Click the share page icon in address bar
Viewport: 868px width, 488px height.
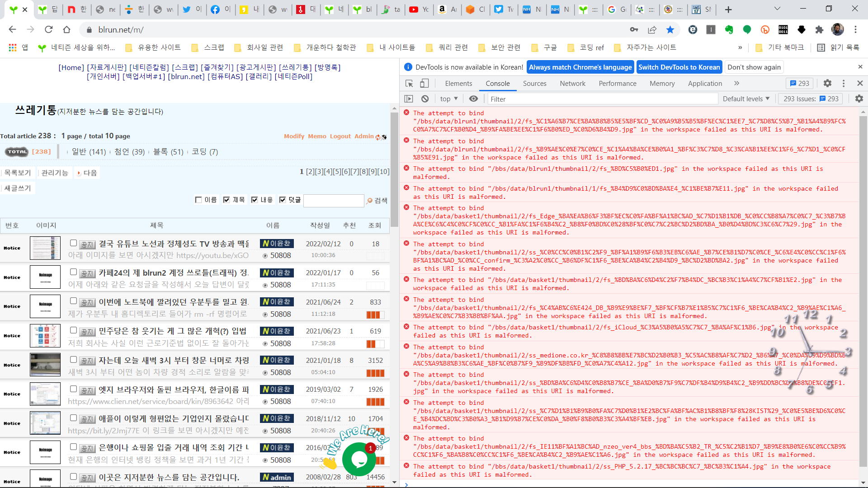tap(652, 29)
